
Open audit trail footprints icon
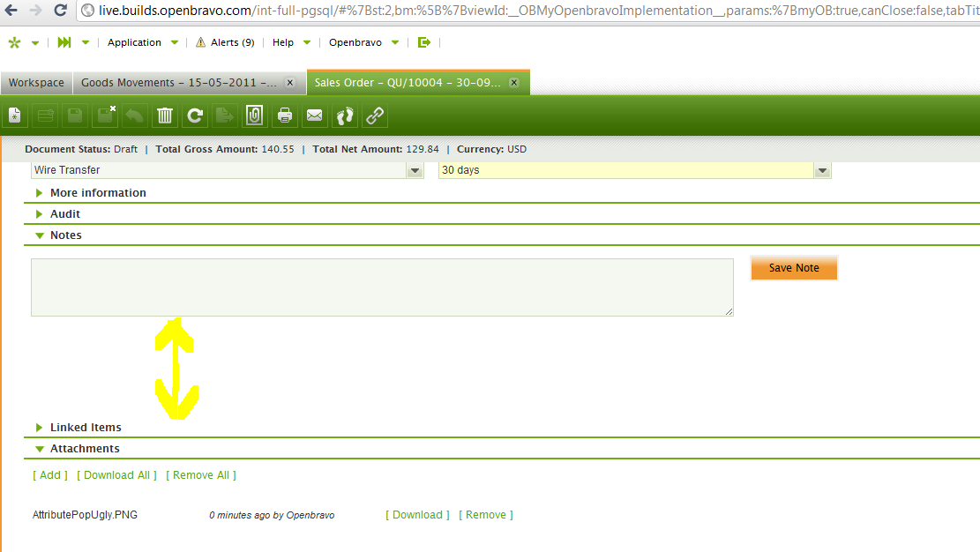tap(345, 116)
